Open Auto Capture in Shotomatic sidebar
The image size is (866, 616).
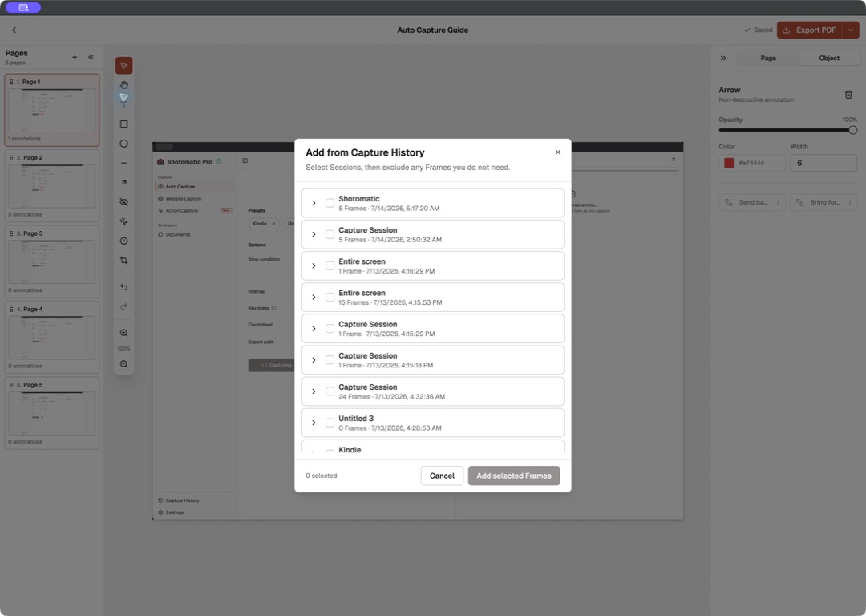pos(195,187)
